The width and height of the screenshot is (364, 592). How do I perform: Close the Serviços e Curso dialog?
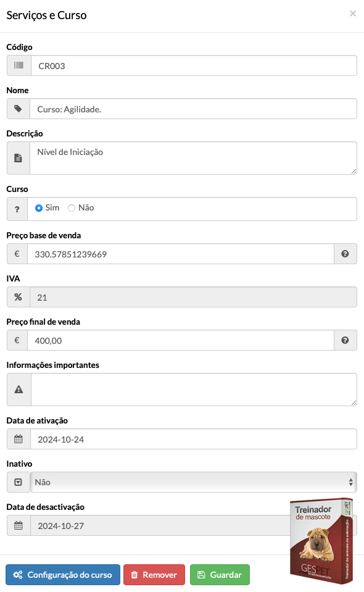[353, 14]
